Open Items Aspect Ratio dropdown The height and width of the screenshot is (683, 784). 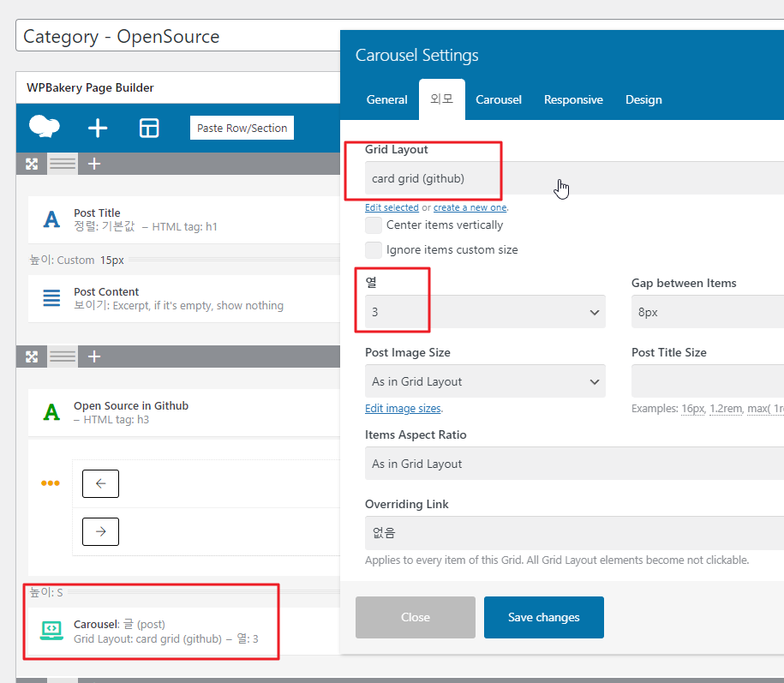pyautogui.click(x=574, y=464)
